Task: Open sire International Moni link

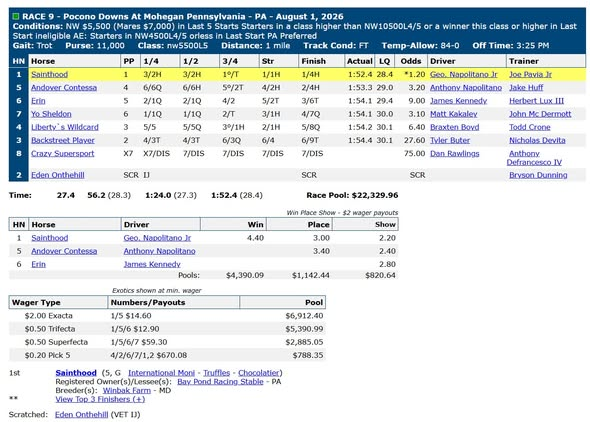Action: (161, 373)
